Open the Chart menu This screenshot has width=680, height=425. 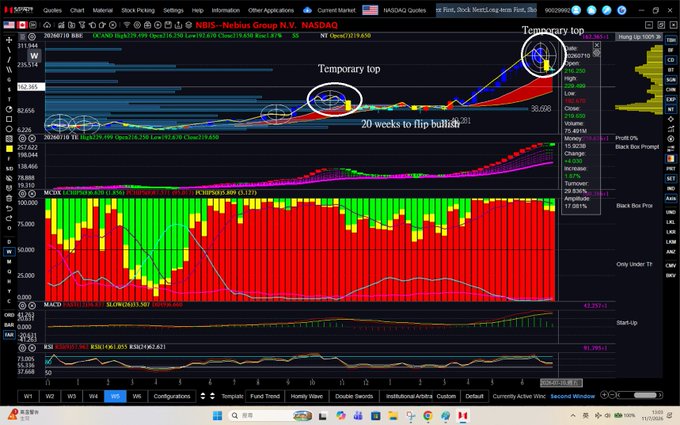[x=77, y=10]
